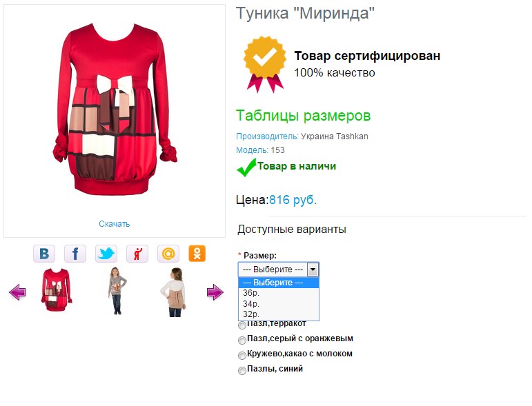The height and width of the screenshot is (406, 532).
Task: Share via the Twitter bird icon
Action: [x=106, y=254]
